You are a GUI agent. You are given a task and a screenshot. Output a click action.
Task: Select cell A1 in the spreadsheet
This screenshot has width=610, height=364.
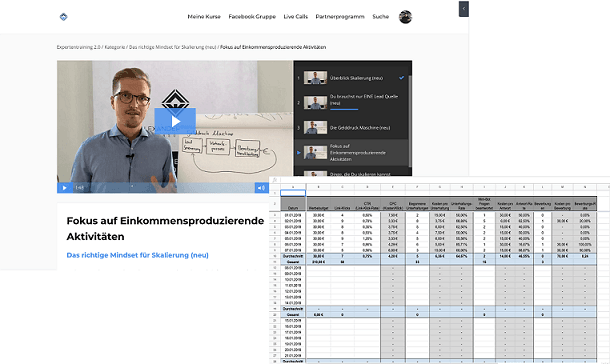(x=293, y=193)
